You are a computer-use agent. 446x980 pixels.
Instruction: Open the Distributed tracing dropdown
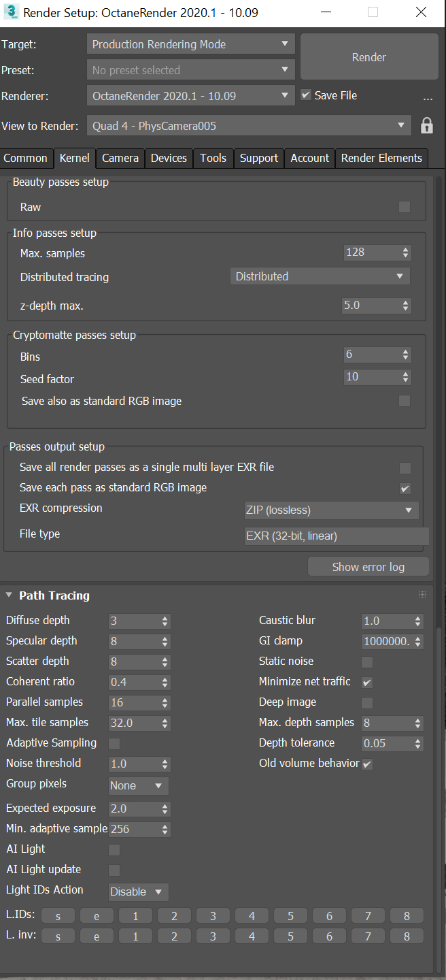click(x=320, y=276)
